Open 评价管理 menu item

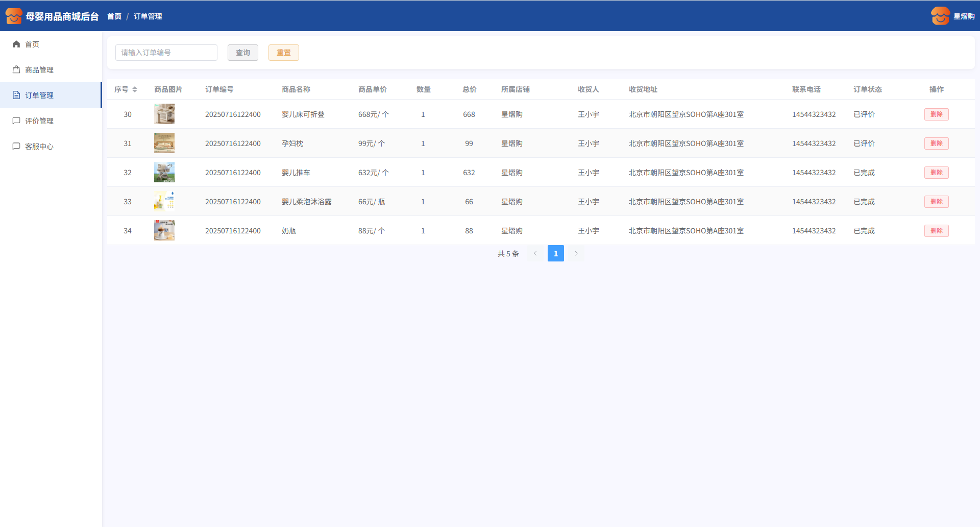(39, 121)
